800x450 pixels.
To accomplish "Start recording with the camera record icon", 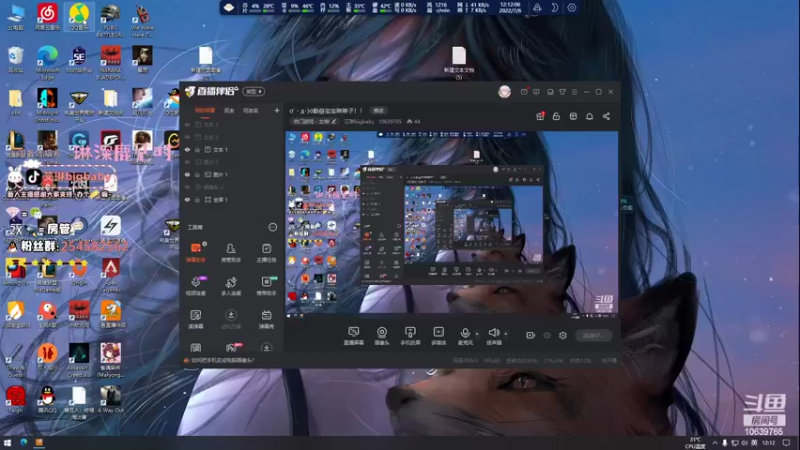I will [x=531, y=335].
